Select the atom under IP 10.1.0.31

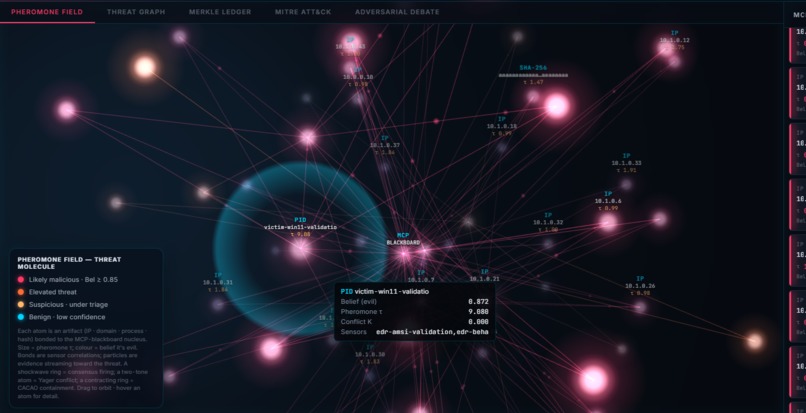click(x=218, y=304)
